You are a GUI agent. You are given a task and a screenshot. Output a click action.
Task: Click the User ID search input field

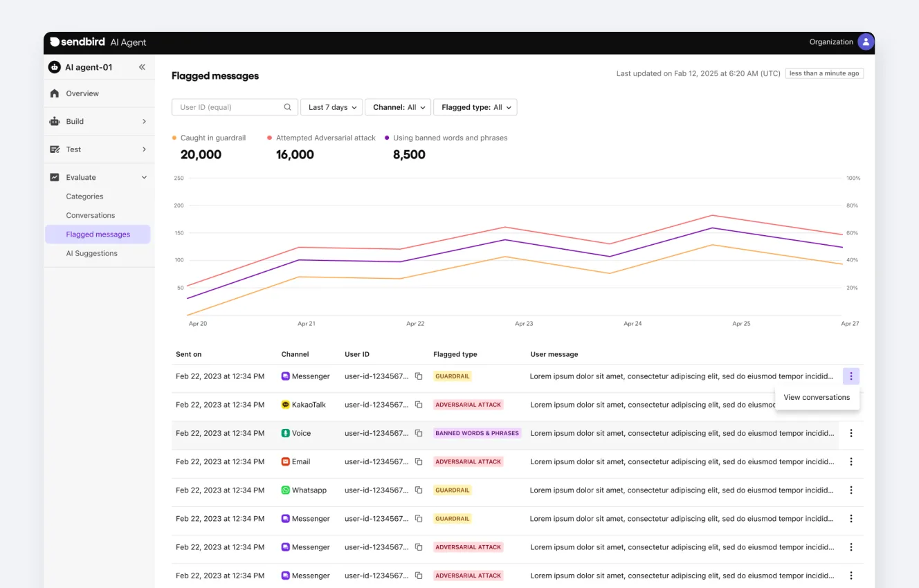228,107
